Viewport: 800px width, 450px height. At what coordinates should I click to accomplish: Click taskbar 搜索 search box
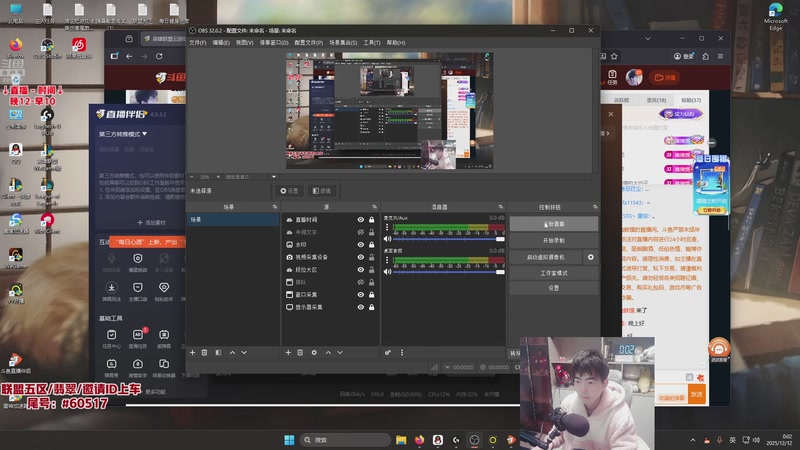coord(345,440)
